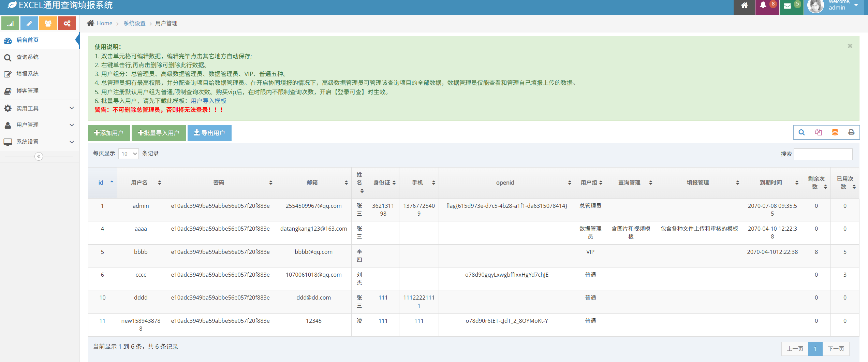Click the red gears shortcut icon
The width and height of the screenshot is (868, 362).
67,24
